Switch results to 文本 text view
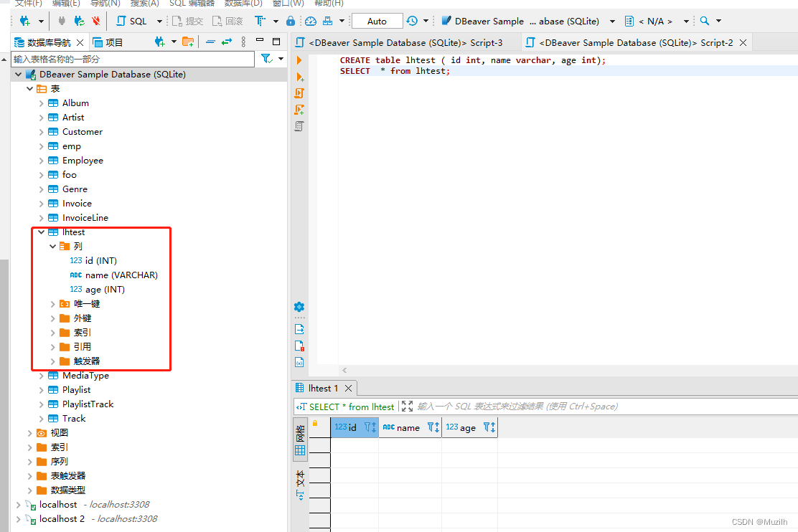 [x=300, y=484]
